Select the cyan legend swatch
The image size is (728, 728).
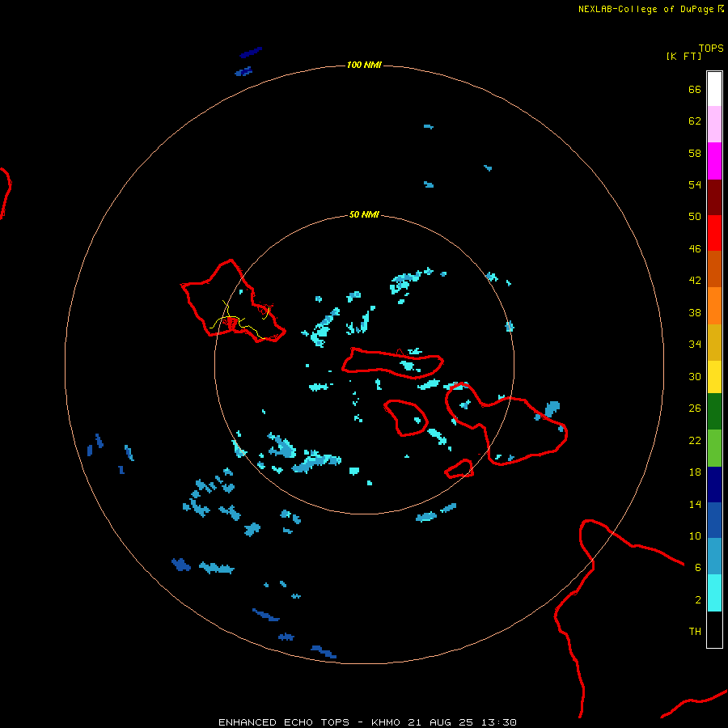[714, 592]
